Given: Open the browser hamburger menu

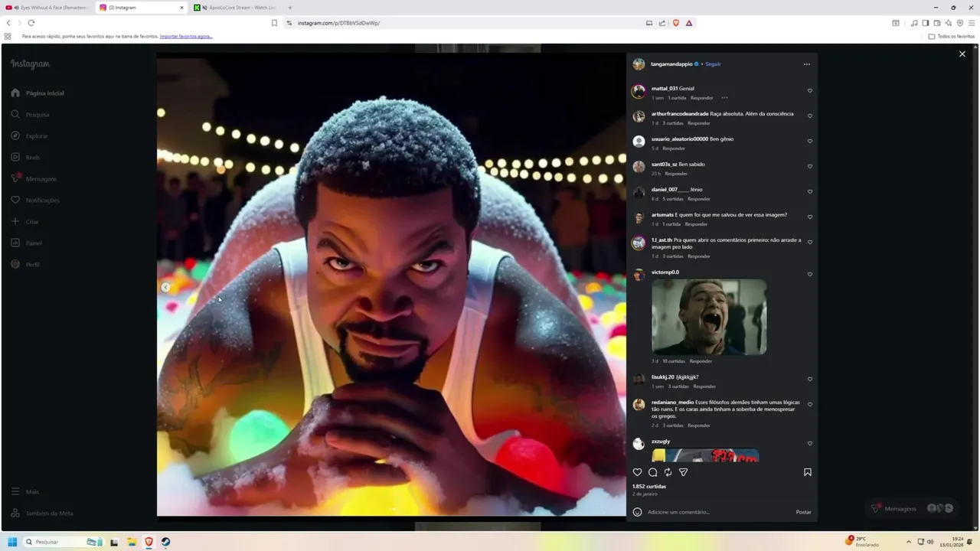Looking at the screenshot, I should pos(972,23).
